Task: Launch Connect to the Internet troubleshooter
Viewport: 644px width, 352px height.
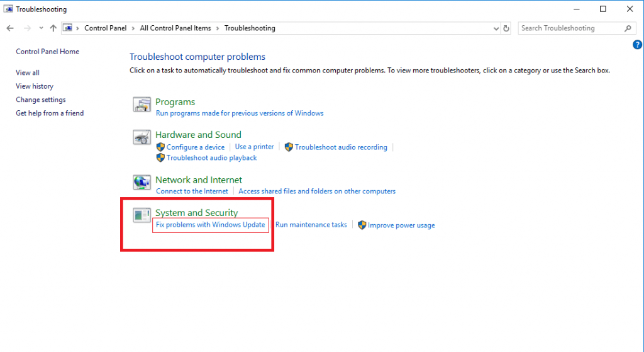Action: point(192,191)
